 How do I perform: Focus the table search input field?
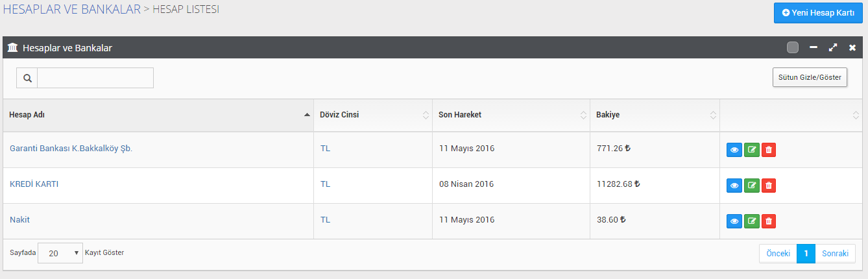[95, 78]
